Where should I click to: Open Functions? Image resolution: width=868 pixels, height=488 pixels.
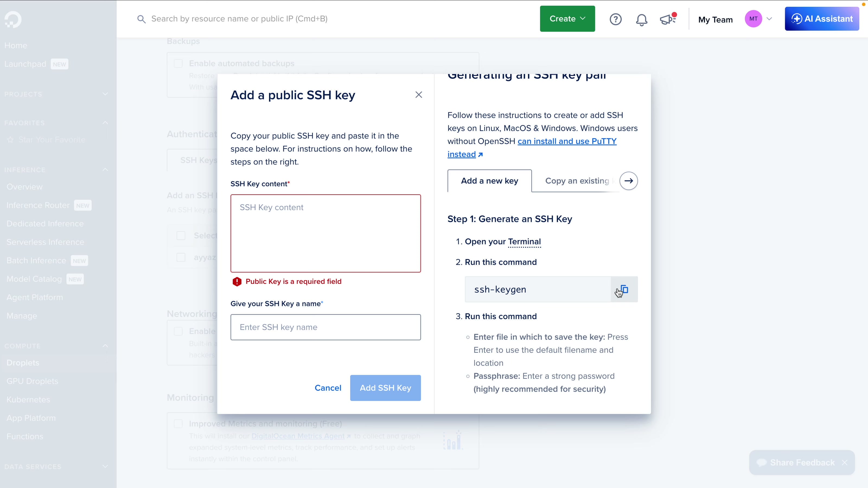pos(25,436)
